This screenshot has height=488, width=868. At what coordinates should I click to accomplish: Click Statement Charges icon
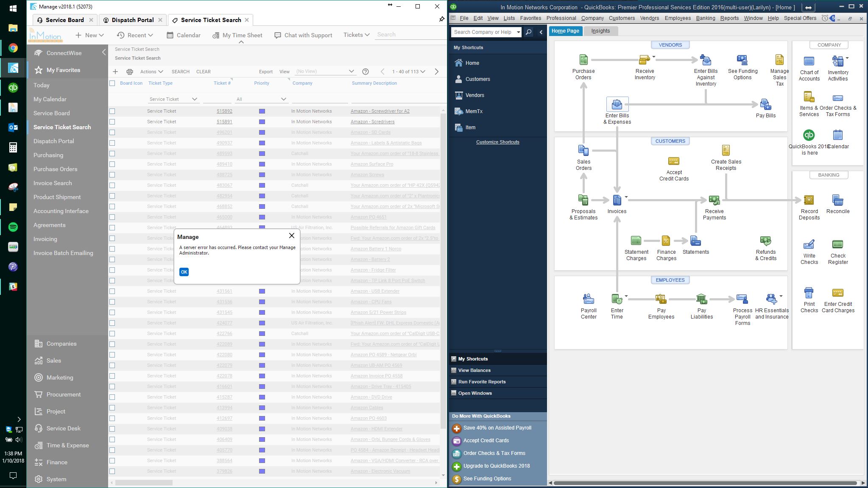(x=636, y=241)
